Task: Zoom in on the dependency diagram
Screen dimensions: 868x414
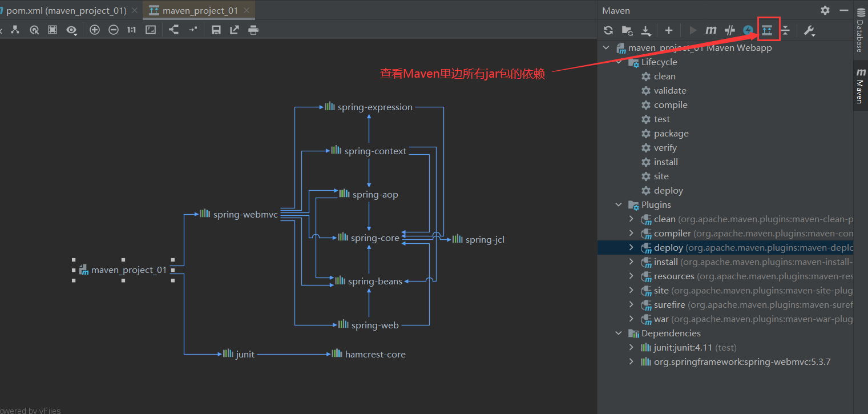Action: pos(94,30)
